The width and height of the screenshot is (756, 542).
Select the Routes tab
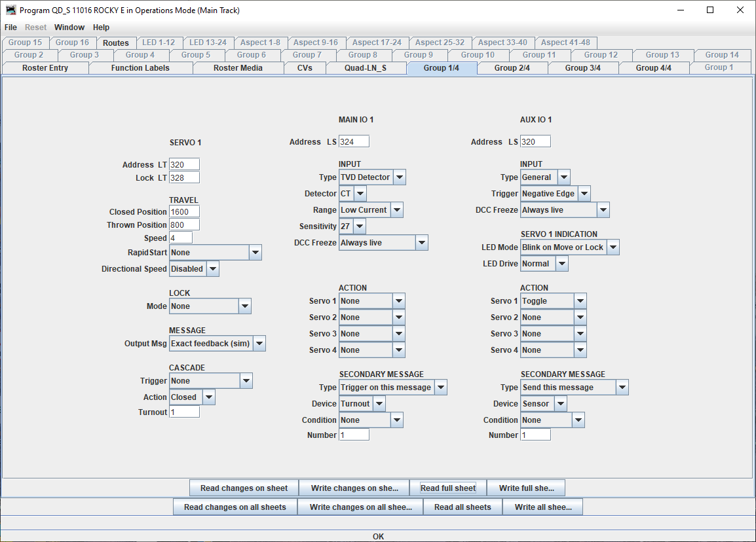[x=116, y=43]
